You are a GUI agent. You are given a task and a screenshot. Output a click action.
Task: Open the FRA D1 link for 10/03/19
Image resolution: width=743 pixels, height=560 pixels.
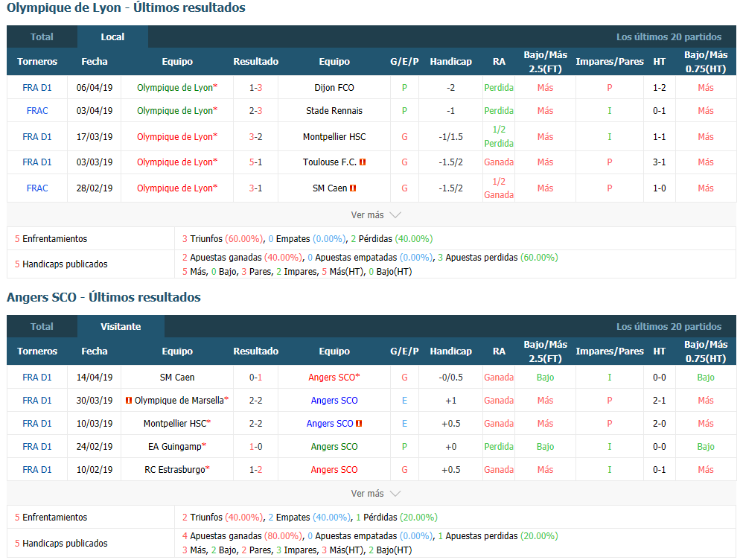37,424
